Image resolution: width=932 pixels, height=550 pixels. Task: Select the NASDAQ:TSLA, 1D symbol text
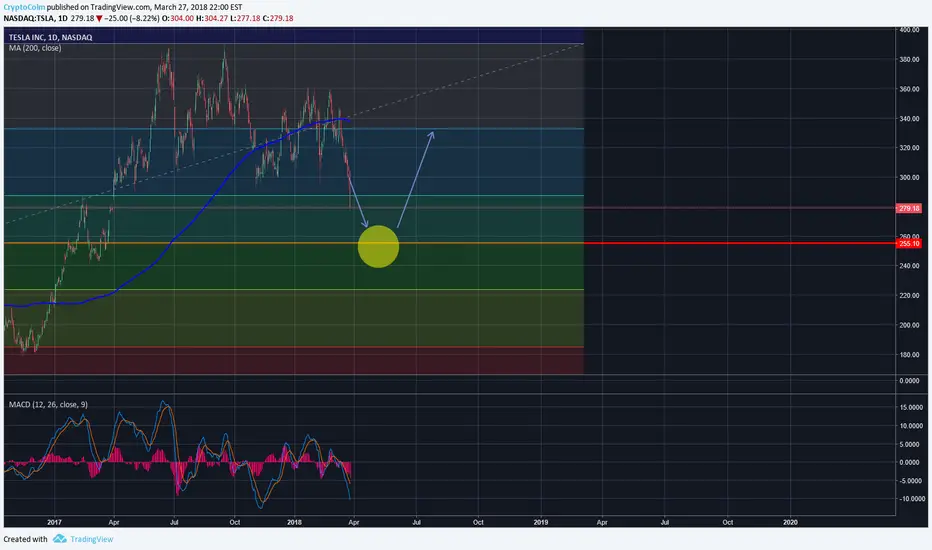click(x=35, y=18)
